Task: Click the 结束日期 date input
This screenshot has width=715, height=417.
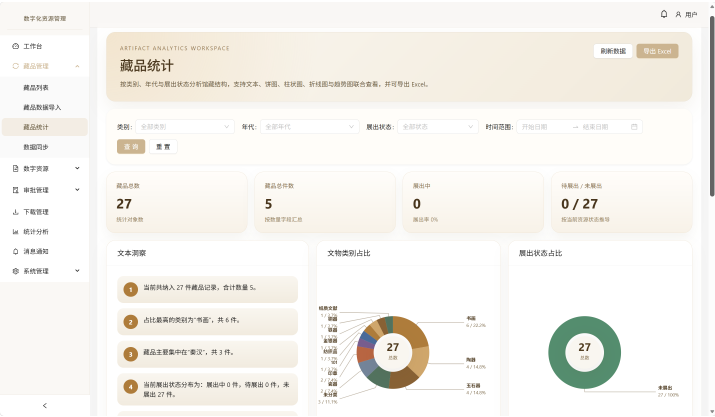Action: pyautogui.click(x=603, y=127)
